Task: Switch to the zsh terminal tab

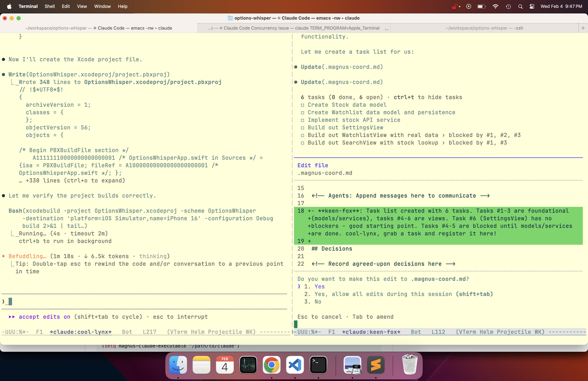Action: click(484, 28)
